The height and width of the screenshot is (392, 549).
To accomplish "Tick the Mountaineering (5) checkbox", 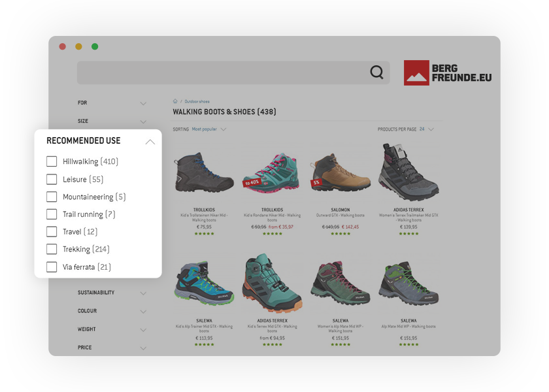I will click(x=52, y=197).
